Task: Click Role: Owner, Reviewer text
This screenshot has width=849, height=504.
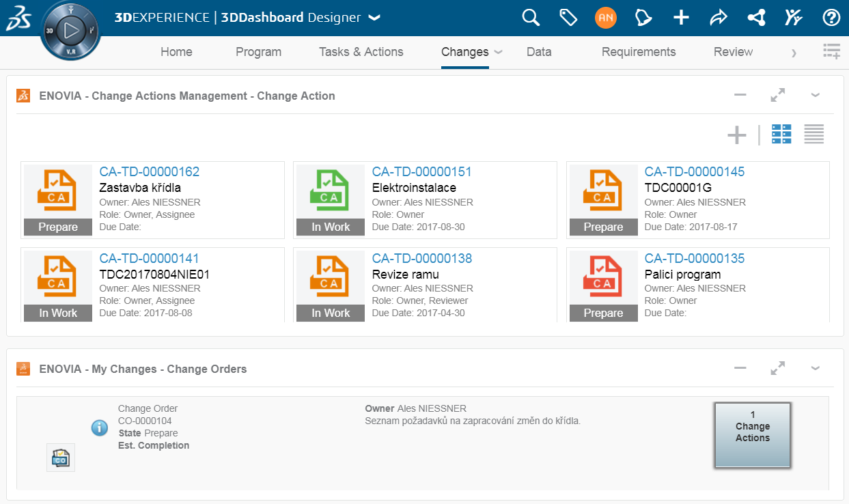Action: pos(420,300)
